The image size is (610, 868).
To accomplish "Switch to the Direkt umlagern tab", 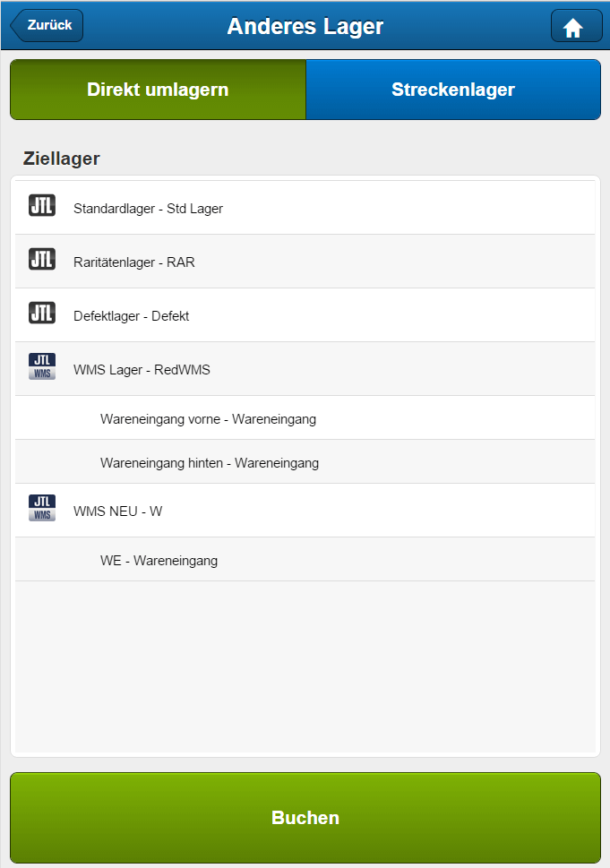I will 158,90.
